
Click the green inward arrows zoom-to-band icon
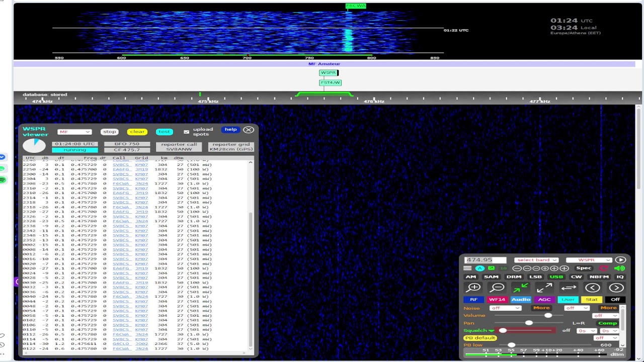(x=521, y=288)
